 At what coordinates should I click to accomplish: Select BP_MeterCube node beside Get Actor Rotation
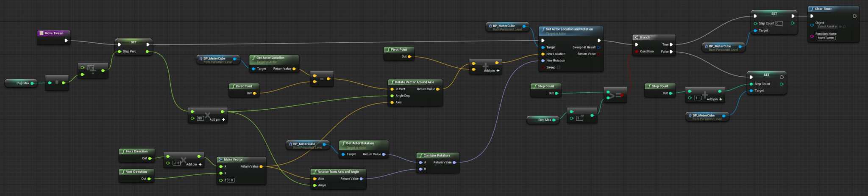(308, 146)
